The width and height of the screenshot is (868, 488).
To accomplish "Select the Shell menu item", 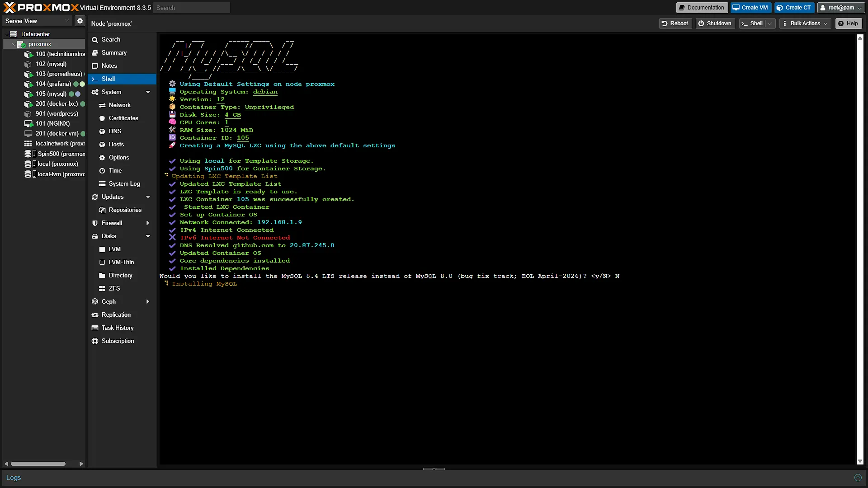I will 122,79.
